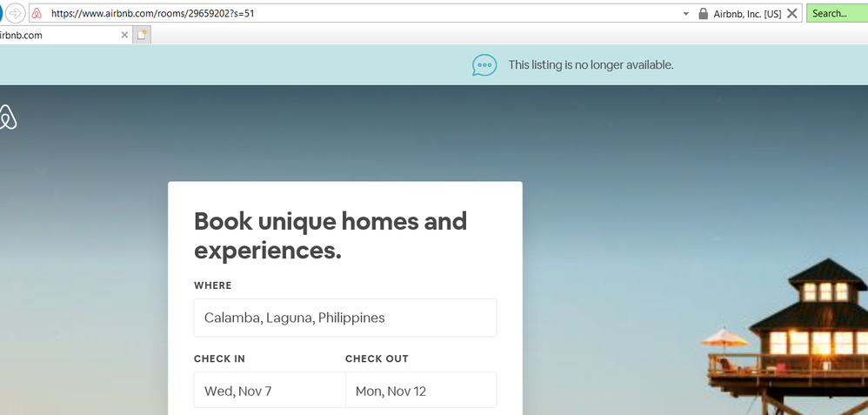The width and height of the screenshot is (868, 415).
Task: Click the Airbnb favicon in address bar
Action: point(37,14)
